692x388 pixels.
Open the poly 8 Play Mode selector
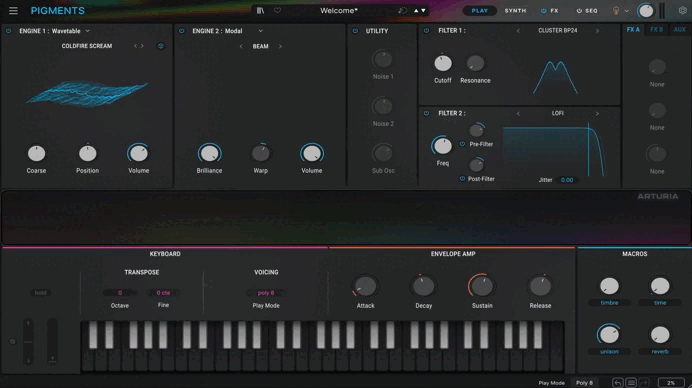click(266, 293)
